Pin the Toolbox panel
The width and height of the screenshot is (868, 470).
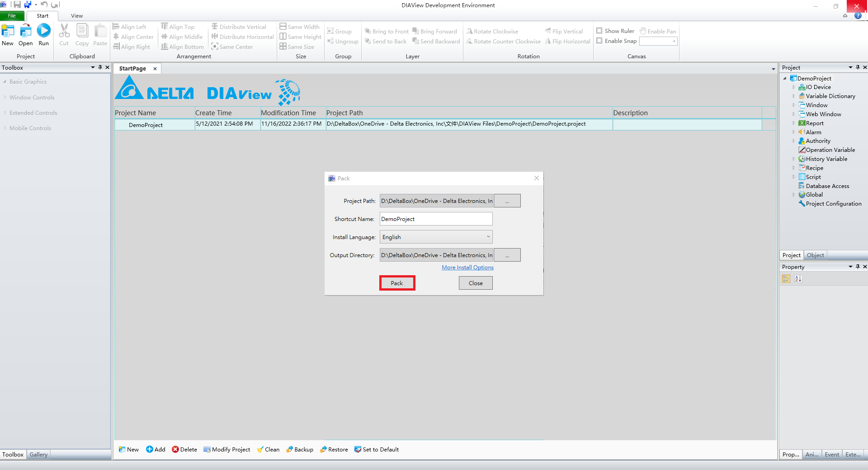[100, 67]
